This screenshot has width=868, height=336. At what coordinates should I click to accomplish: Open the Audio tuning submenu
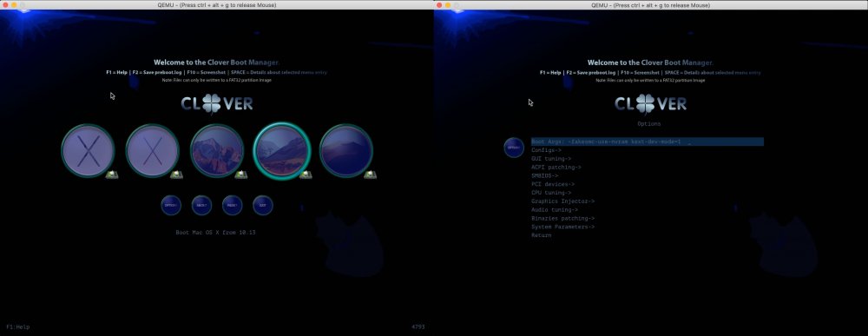(555, 210)
